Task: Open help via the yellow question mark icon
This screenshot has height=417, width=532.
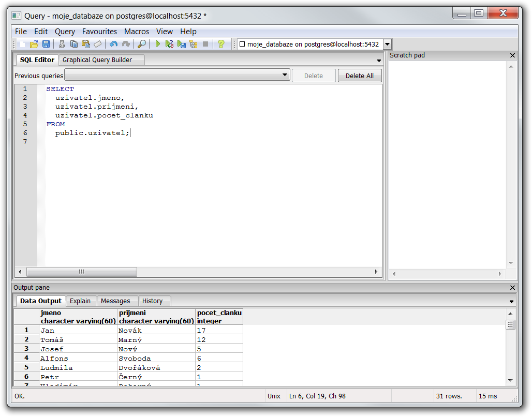Action: [221, 44]
